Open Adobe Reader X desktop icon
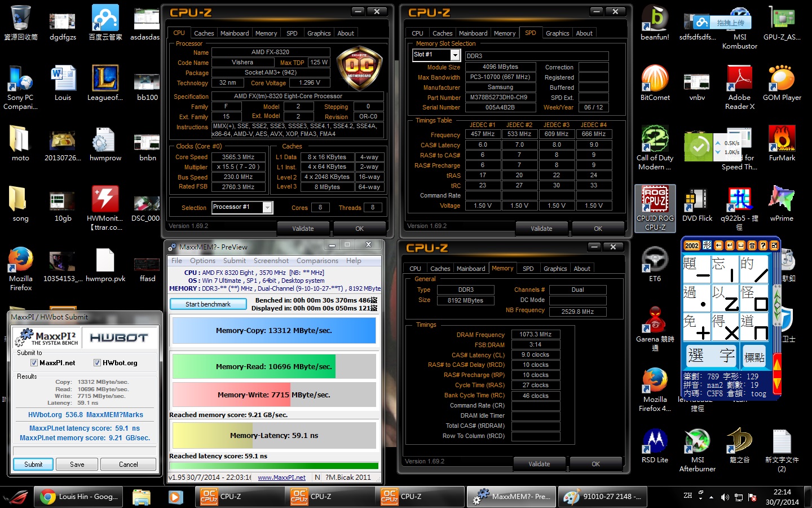812x508 pixels. [x=740, y=87]
